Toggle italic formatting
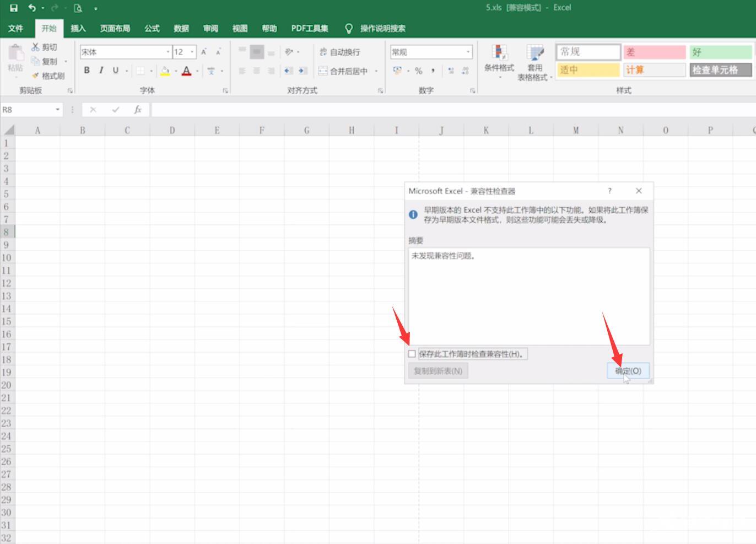Viewport: 756px width, 544px height. pos(101,71)
